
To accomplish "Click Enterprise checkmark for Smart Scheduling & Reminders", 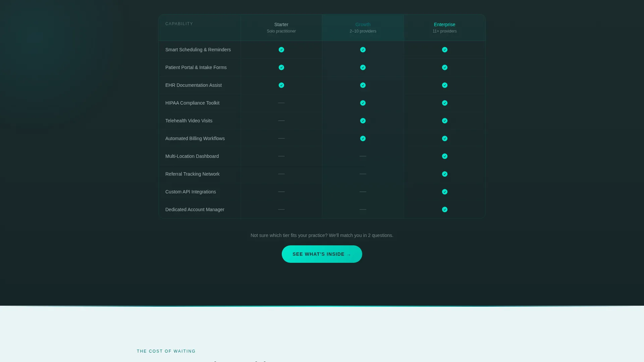I will pos(445,50).
